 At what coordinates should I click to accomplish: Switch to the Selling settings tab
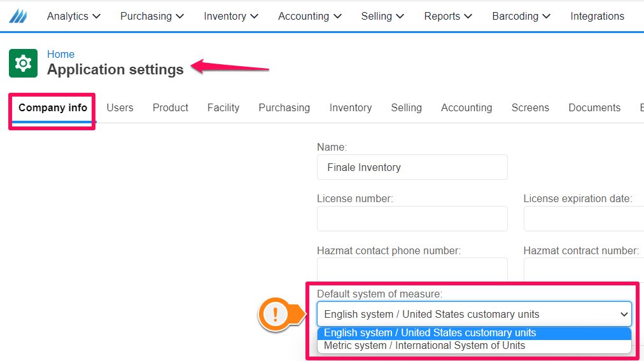pyautogui.click(x=406, y=108)
